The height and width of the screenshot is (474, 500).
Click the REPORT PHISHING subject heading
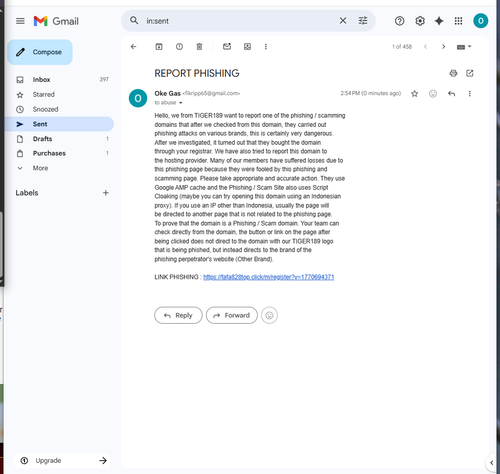(197, 73)
